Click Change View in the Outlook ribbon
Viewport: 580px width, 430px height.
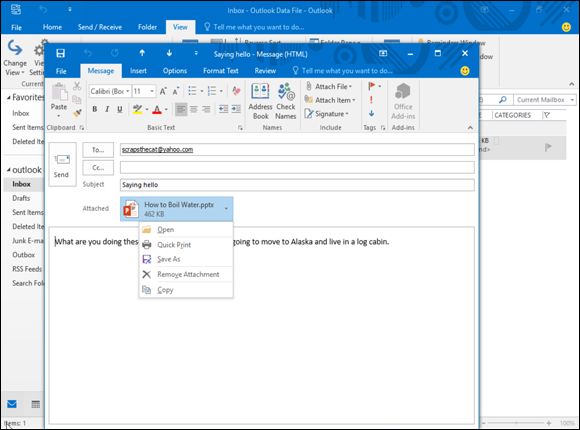(15, 57)
